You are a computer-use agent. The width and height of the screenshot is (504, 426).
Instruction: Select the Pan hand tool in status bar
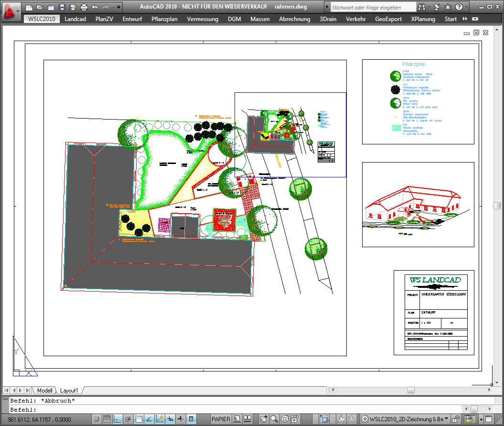coord(263,419)
